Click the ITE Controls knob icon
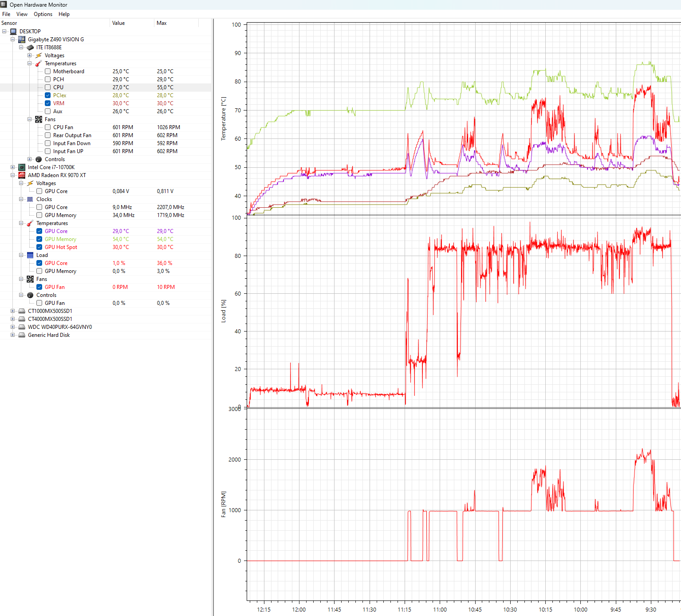The image size is (681, 616). click(39, 159)
